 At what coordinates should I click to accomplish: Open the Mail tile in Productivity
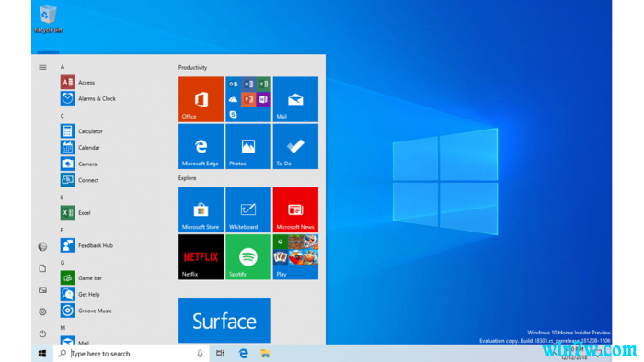(x=295, y=99)
